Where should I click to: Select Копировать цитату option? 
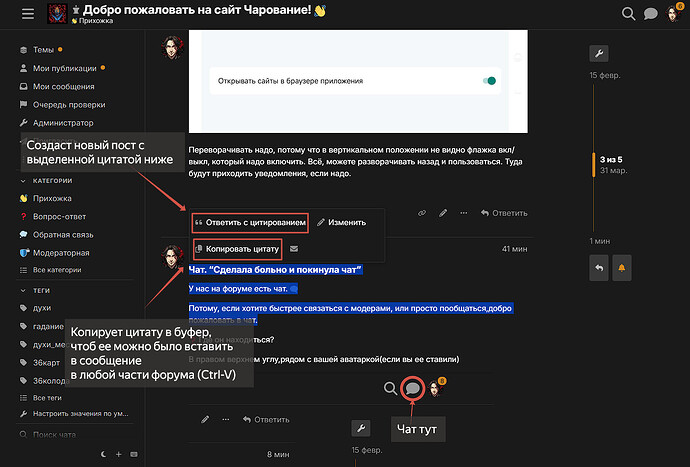(238, 249)
